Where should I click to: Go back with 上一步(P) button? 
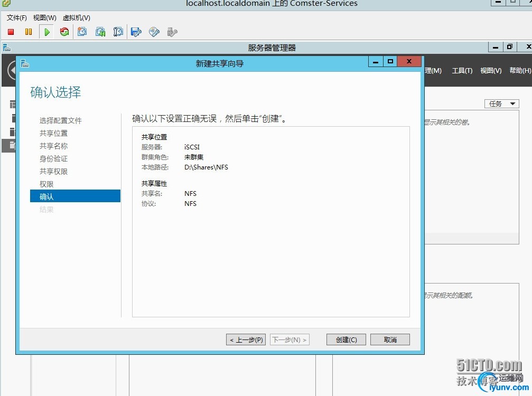click(x=246, y=340)
